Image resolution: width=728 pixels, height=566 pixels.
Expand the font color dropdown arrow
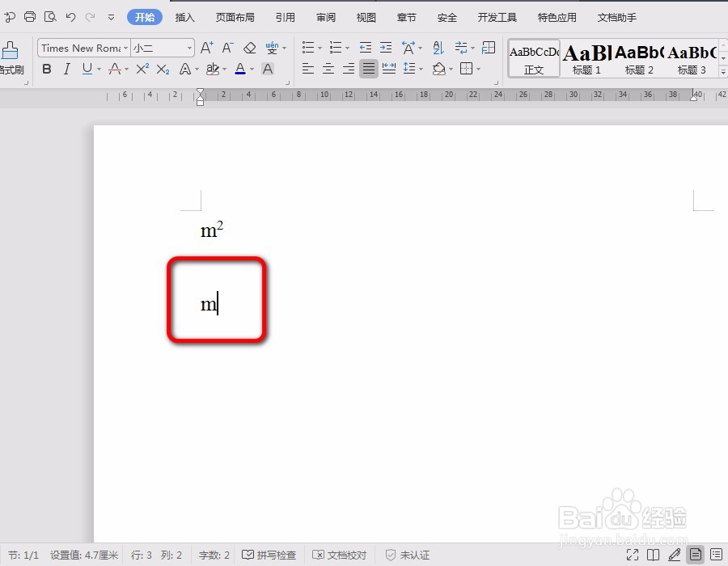(x=252, y=70)
